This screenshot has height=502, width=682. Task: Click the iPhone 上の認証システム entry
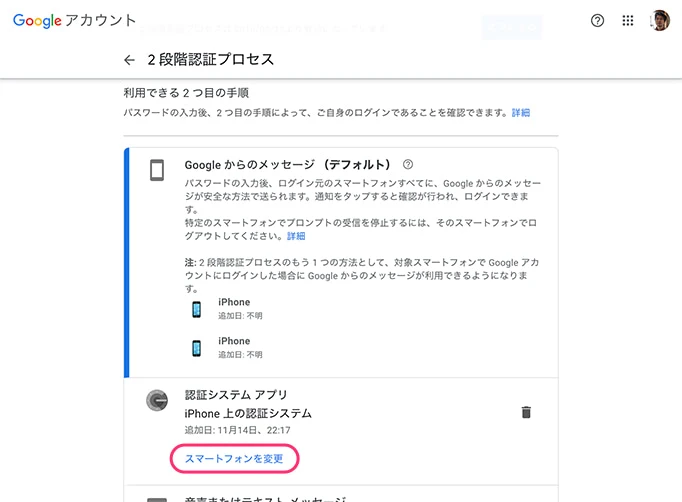point(248,413)
